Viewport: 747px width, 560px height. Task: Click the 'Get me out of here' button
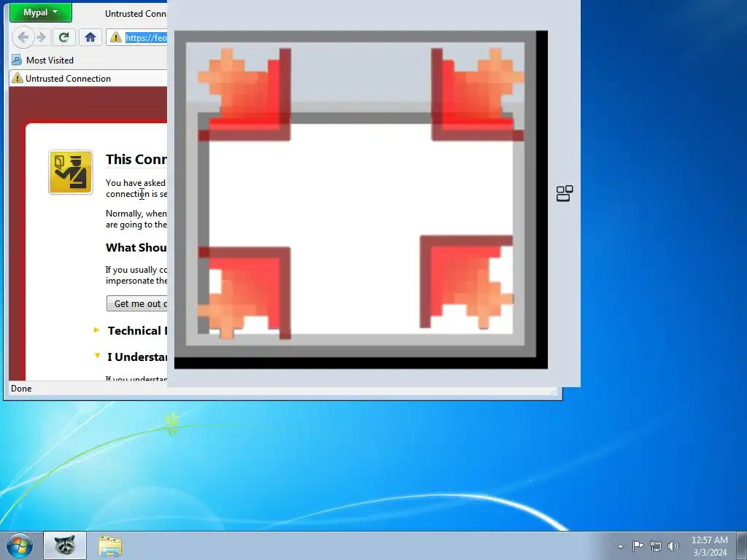point(137,304)
